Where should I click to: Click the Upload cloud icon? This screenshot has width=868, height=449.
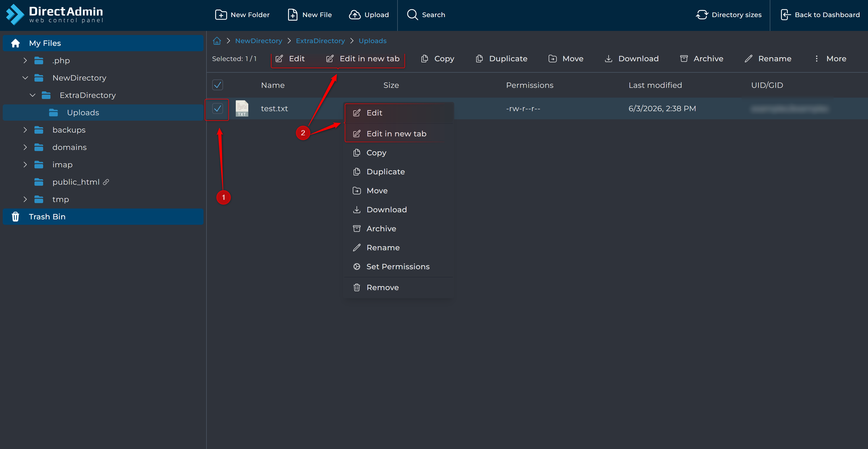pos(354,15)
